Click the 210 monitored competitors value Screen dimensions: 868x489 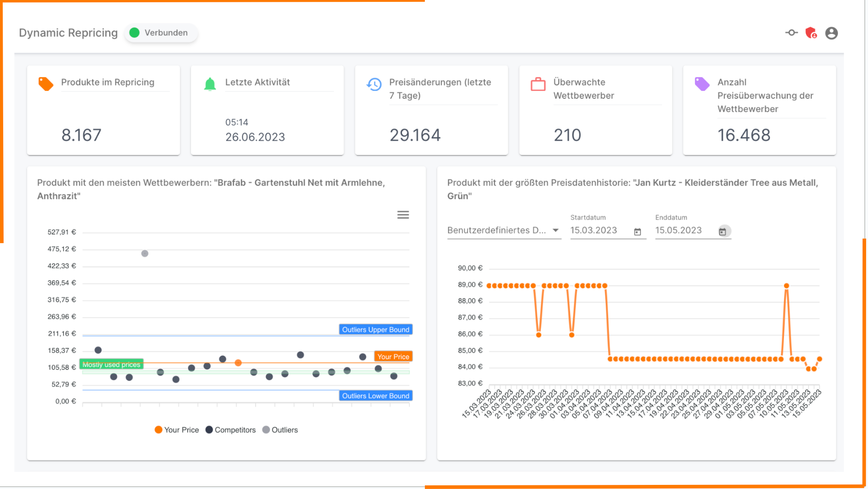pos(567,135)
